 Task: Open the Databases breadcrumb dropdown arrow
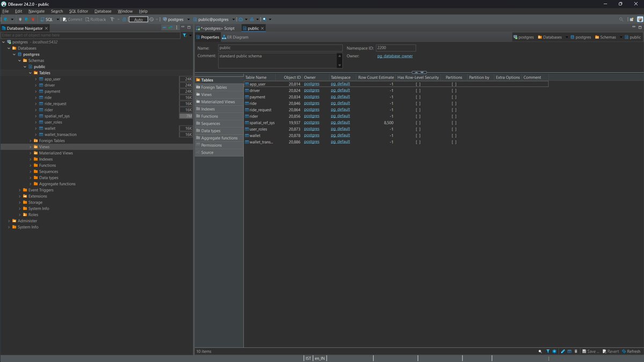566,38
